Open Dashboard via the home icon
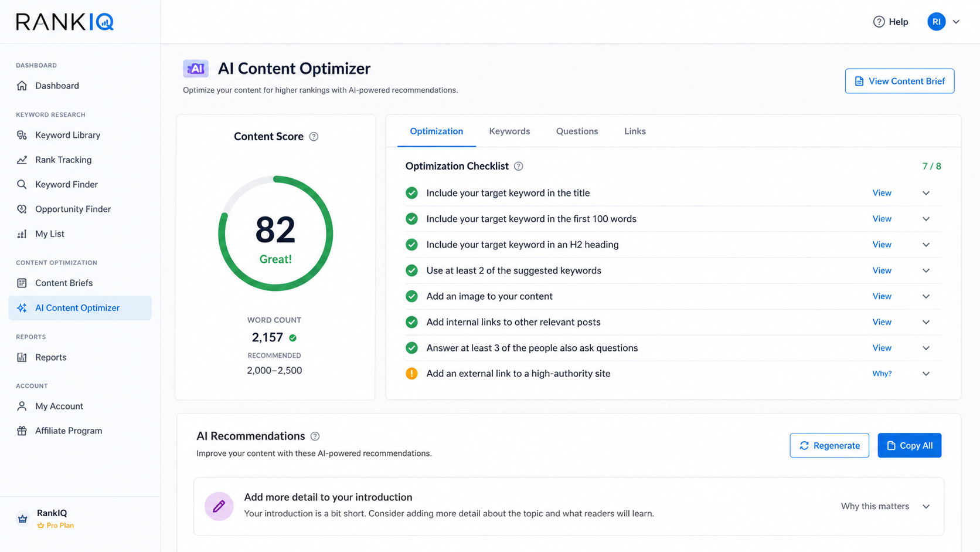980x552 pixels. coord(22,86)
